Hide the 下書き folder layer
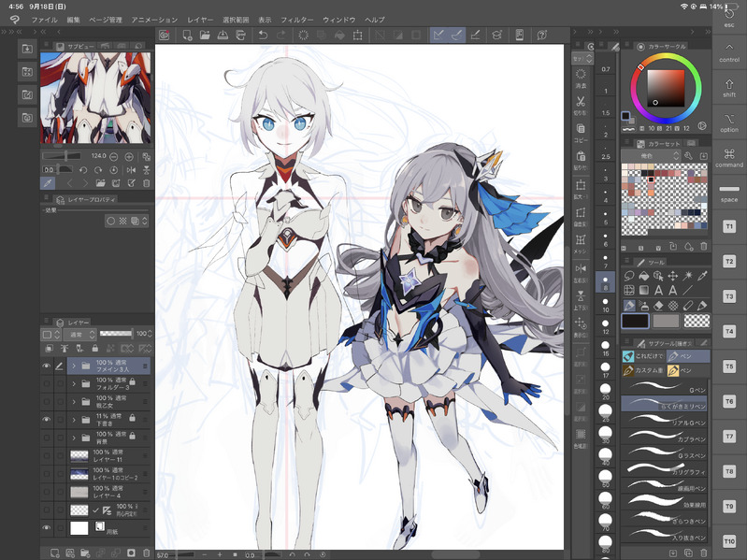747x560 pixels. (x=46, y=420)
